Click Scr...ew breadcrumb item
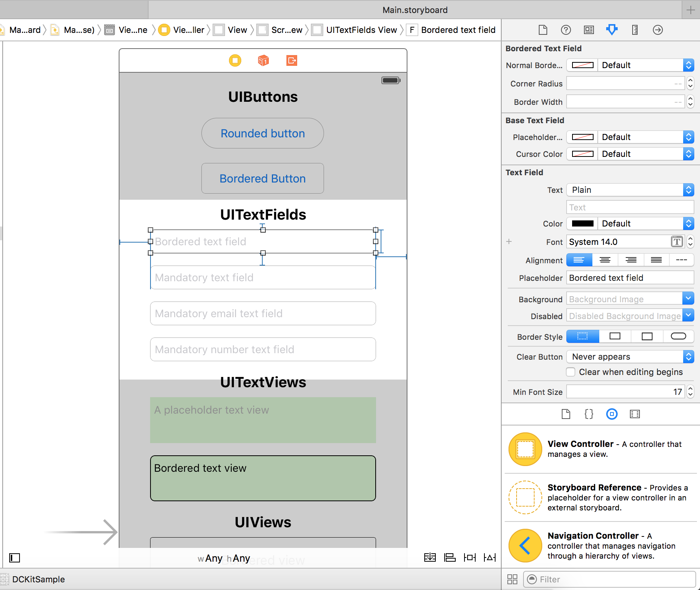Image resolution: width=700 pixels, height=590 pixels. pos(280,30)
